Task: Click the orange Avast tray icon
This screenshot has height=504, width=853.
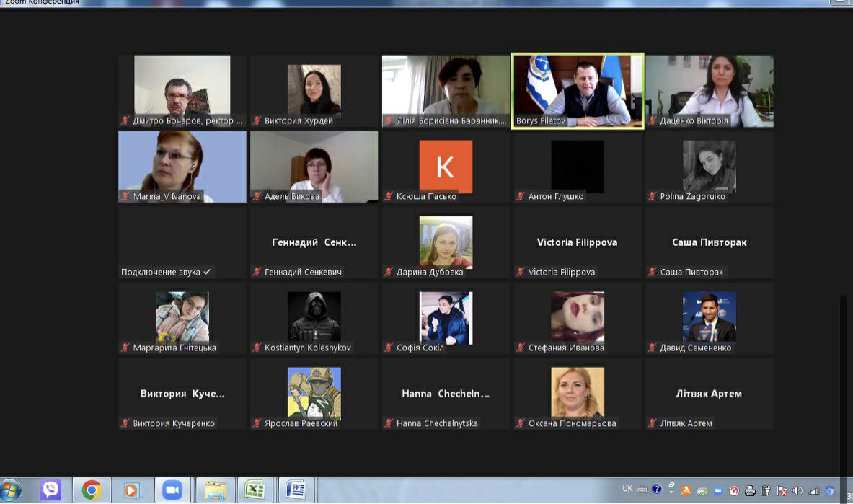Action: pyautogui.click(x=686, y=490)
